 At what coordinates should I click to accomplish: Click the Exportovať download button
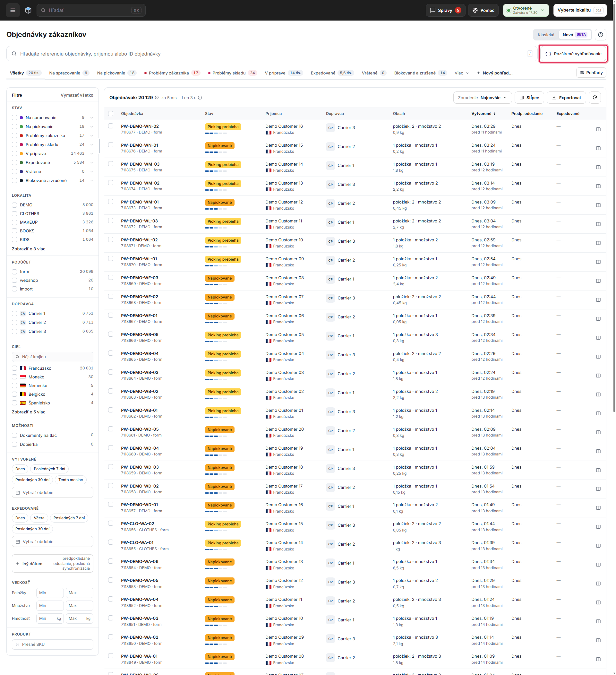click(x=567, y=98)
